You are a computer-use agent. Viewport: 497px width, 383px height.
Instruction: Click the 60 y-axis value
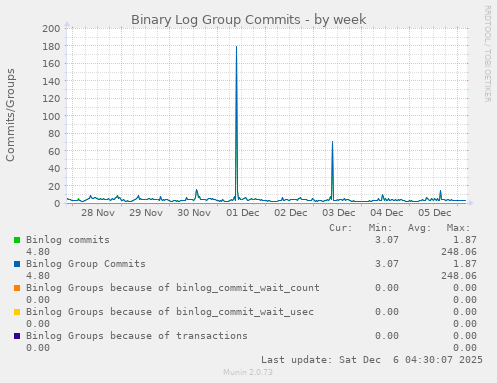54,151
